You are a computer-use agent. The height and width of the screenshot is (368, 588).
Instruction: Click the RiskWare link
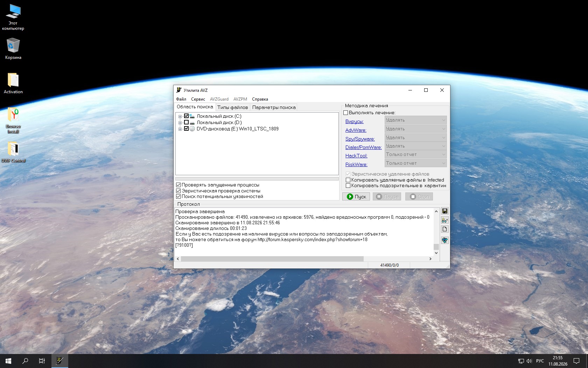click(356, 164)
